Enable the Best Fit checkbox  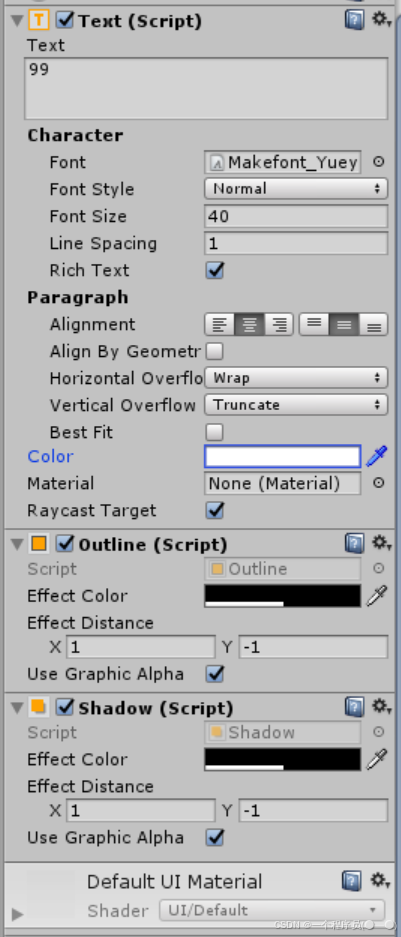tap(215, 432)
